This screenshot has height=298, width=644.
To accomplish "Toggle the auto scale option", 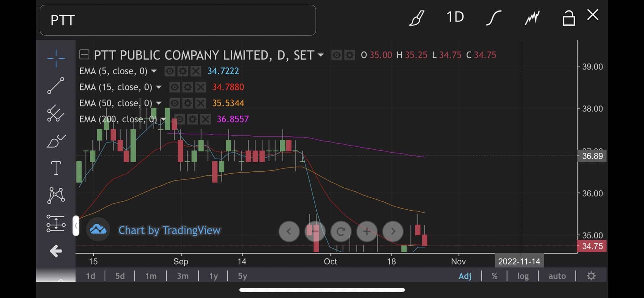I will 557,276.
